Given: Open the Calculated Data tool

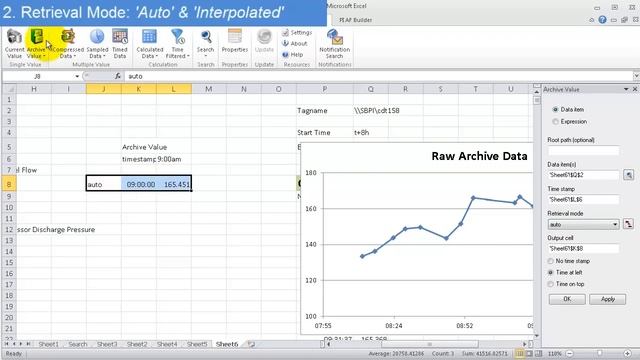Looking at the screenshot, I should pyautogui.click(x=149, y=44).
